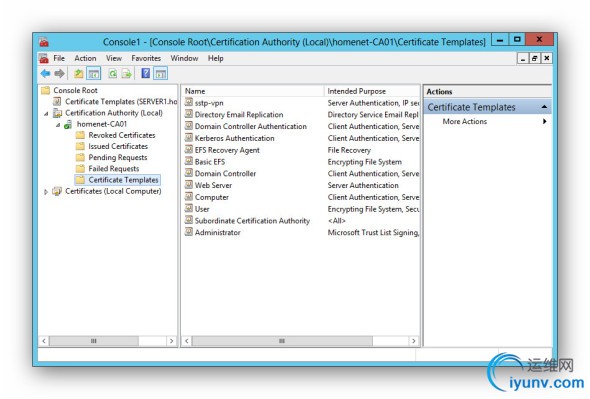Select the Domain Controller Authentication row
The image size is (590, 399).
(x=301, y=126)
